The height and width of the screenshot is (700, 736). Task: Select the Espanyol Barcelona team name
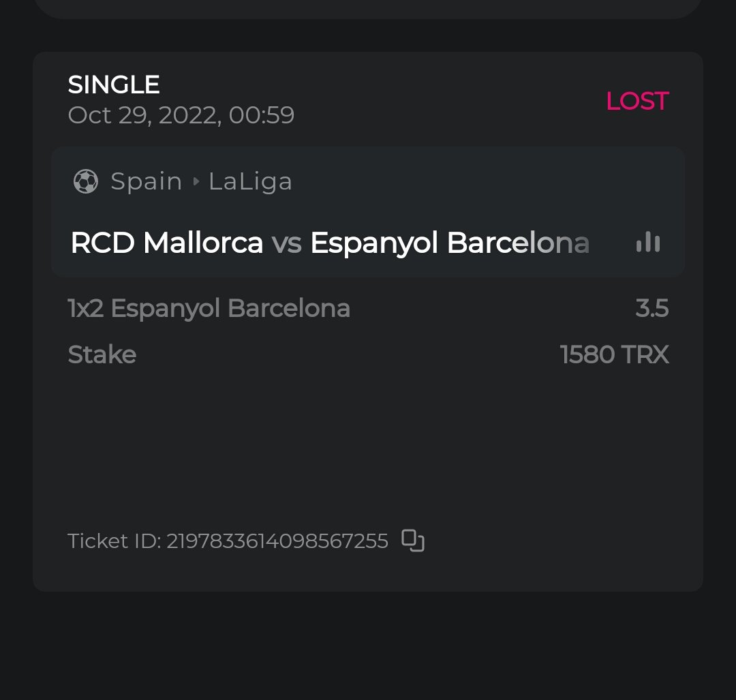[448, 243]
